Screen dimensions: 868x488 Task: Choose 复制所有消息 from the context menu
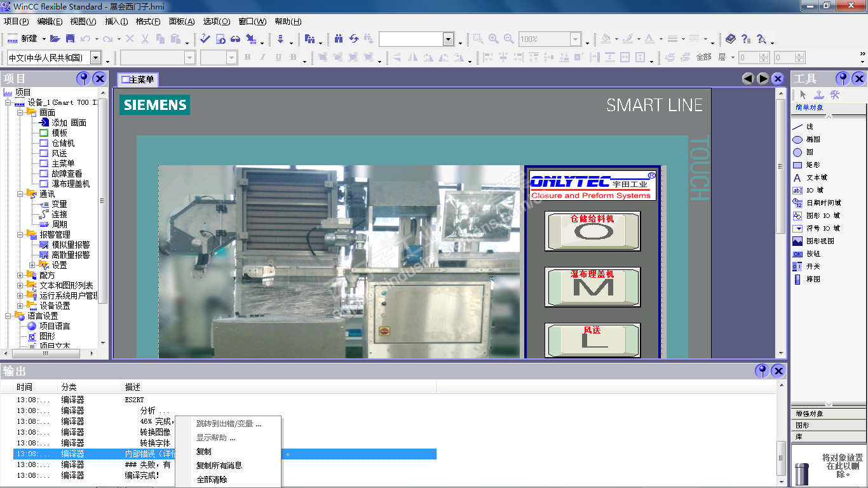pos(219,465)
